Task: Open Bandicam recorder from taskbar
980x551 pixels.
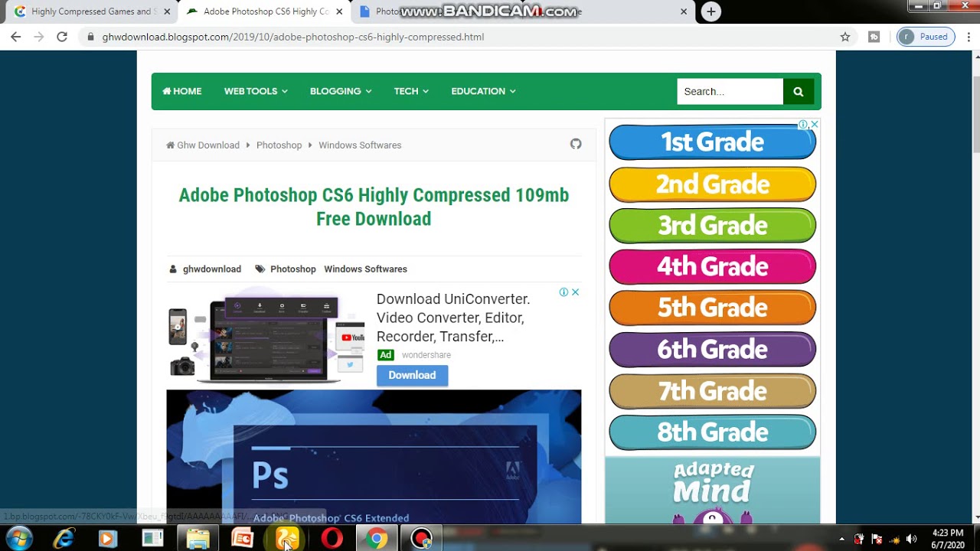Action: coord(421,539)
